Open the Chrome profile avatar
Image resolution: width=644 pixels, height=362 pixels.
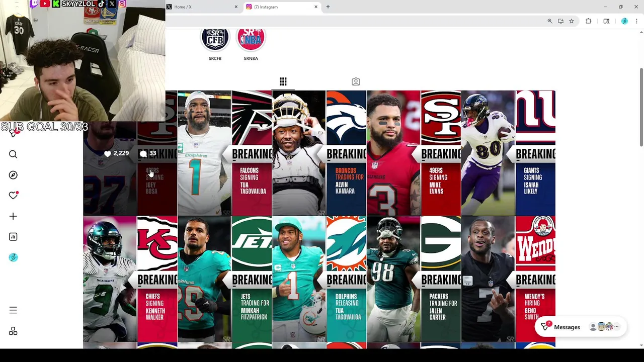(624, 21)
